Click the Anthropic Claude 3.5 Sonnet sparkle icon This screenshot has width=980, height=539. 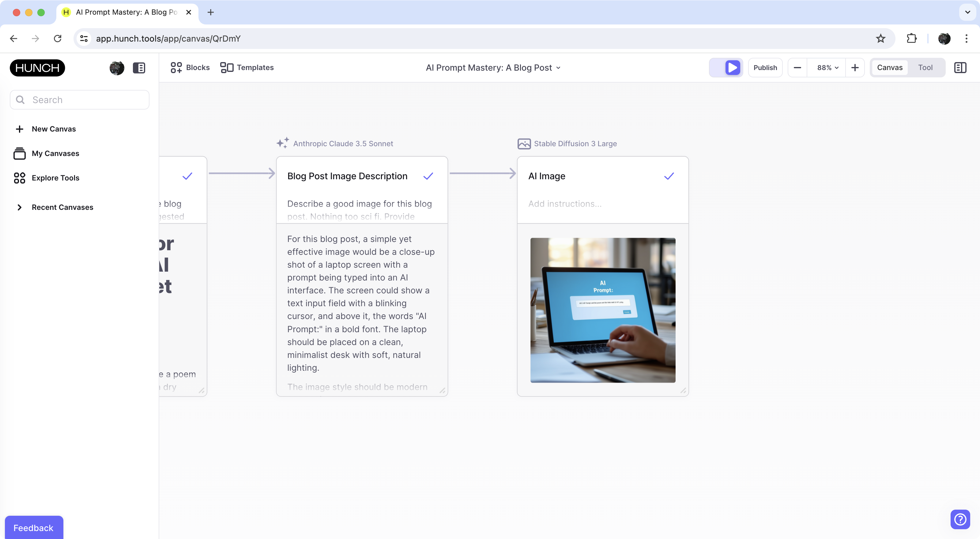(283, 143)
